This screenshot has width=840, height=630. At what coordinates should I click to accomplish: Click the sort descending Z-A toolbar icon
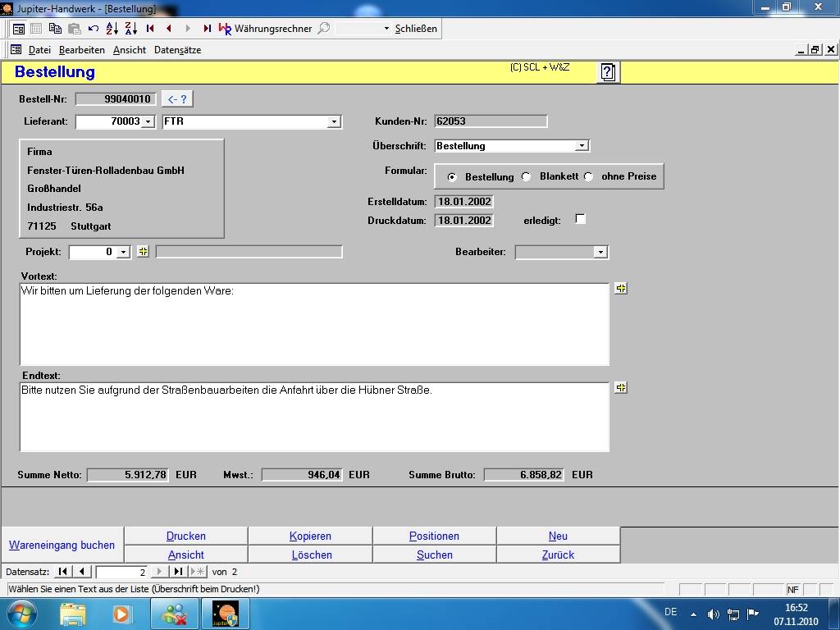coord(131,28)
